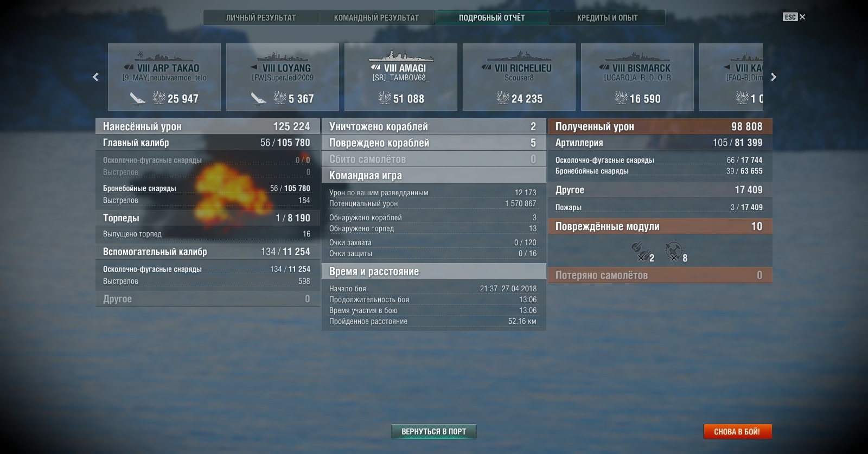868x454 pixels.
Task: Click the damage burst icon on Amagi card
Action: pyautogui.click(x=384, y=98)
